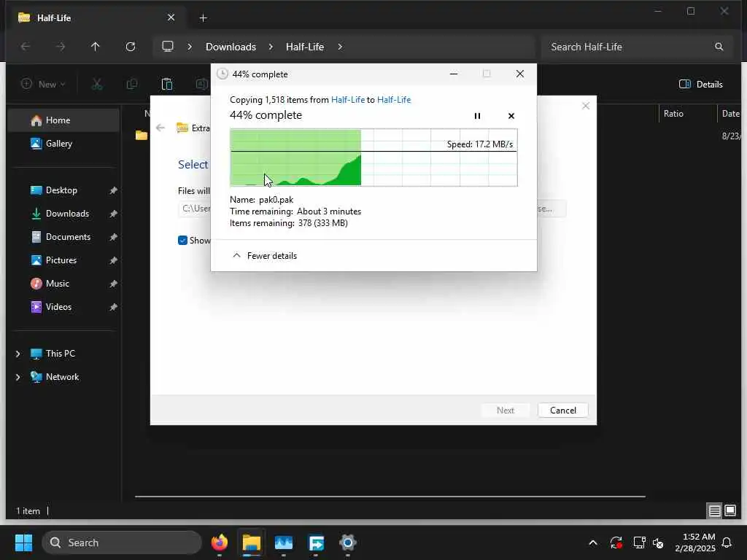Switch to the details list view
The image size is (747, 560).
(714, 511)
